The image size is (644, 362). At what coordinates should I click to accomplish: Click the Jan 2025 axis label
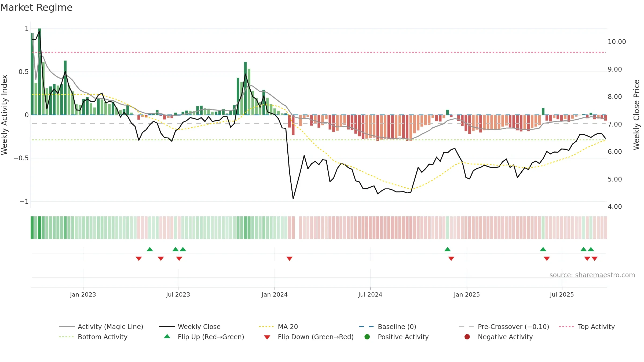(x=467, y=294)
